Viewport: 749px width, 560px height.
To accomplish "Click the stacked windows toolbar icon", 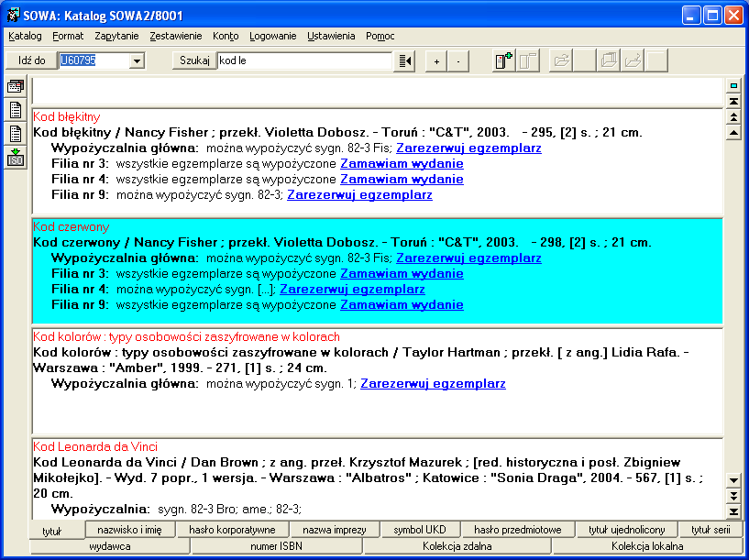I will tap(609, 60).
